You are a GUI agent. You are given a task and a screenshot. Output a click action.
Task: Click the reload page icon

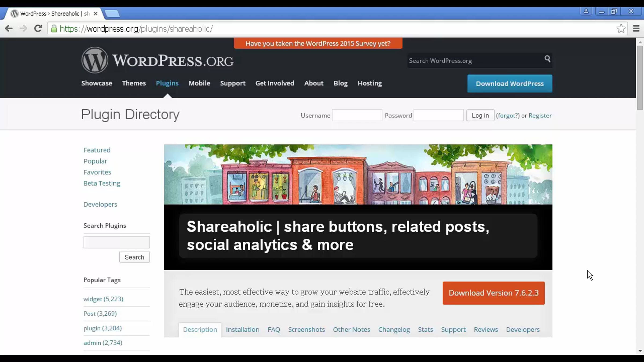pos(38,28)
